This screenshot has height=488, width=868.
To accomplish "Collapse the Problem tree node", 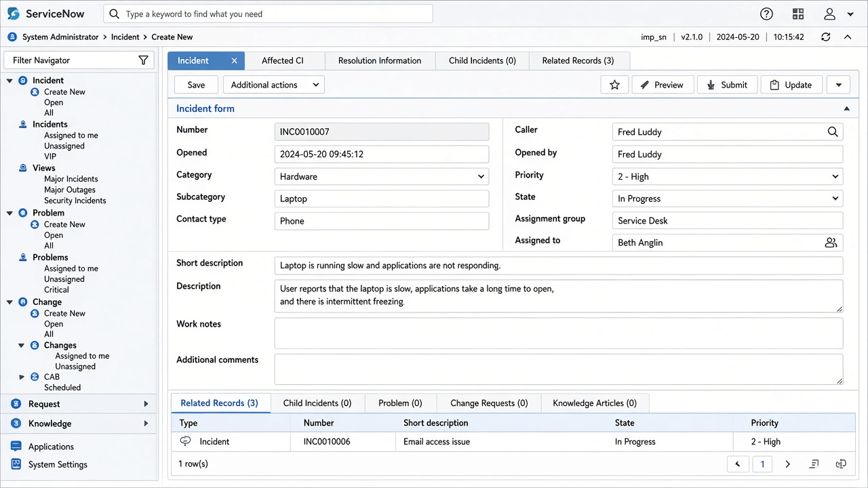I will coord(9,213).
